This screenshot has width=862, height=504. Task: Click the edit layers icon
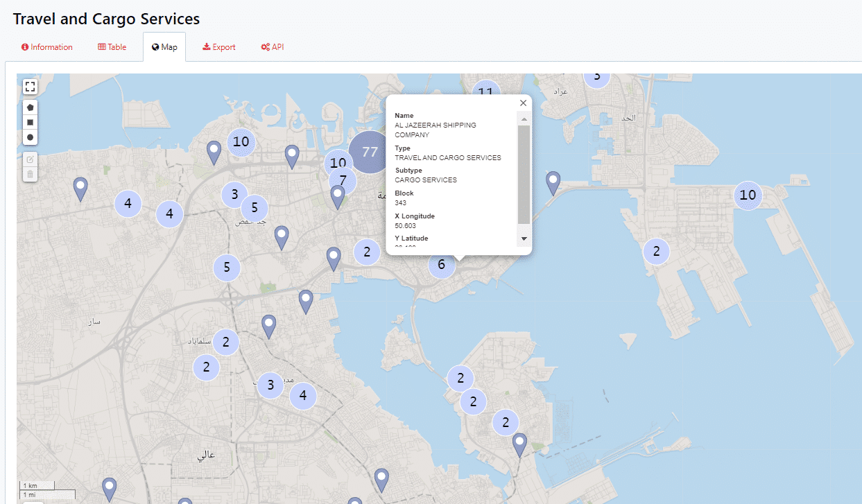(30, 159)
